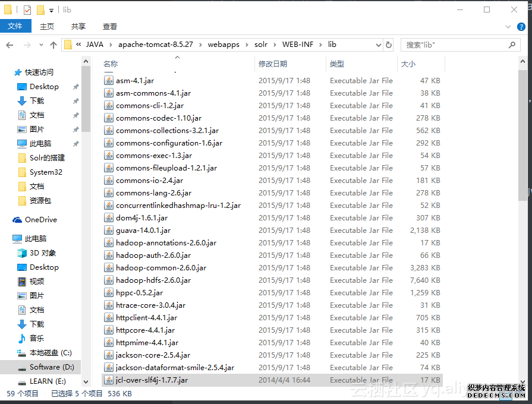Click the search magnifier icon
The width and height of the screenshot is (532, 404).
[511, 45]
